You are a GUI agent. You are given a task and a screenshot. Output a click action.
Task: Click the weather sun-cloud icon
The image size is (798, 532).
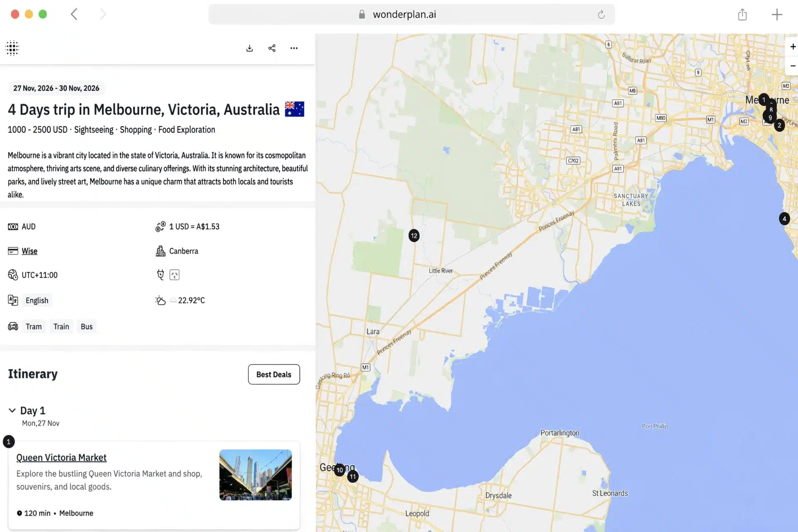click(x=160, y=300)
